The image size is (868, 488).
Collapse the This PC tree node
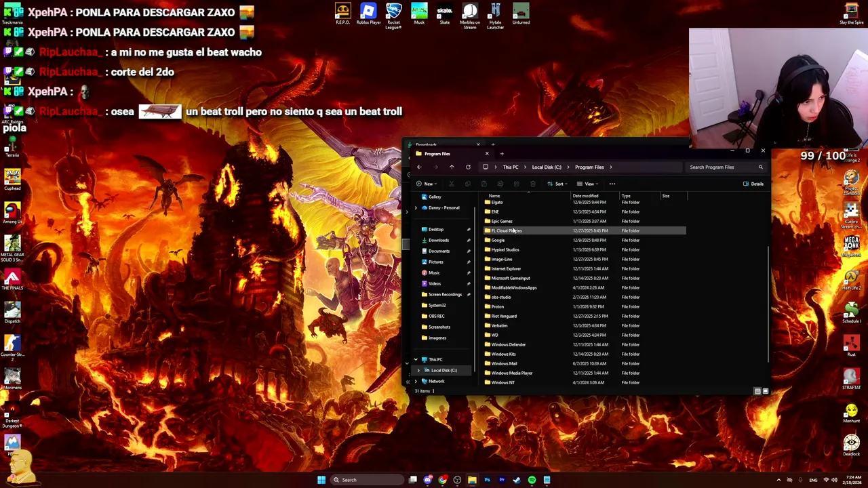pos(416,360)
